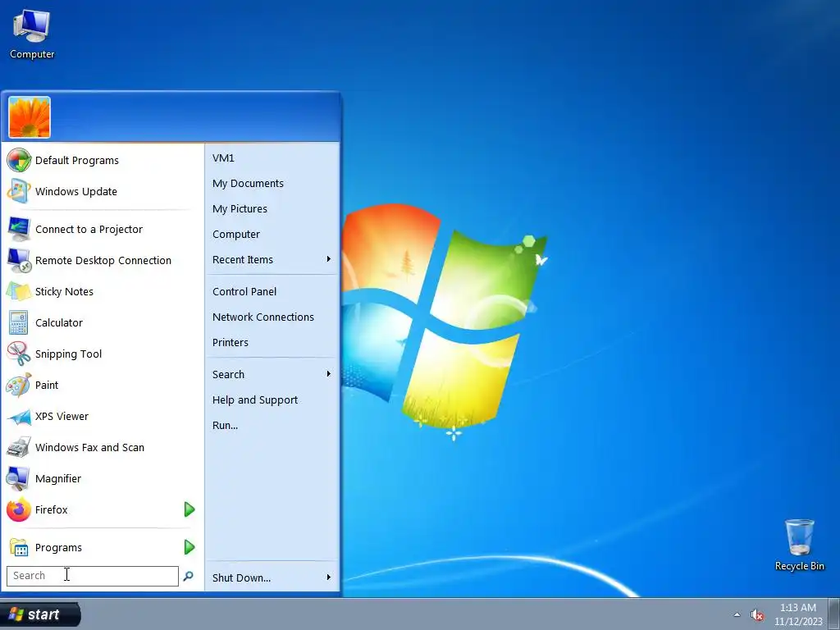Expand the Recent Items submenu arrow
Image resolution: width=840 pixels, height=630 pixels.
click(x=328, y=259)
